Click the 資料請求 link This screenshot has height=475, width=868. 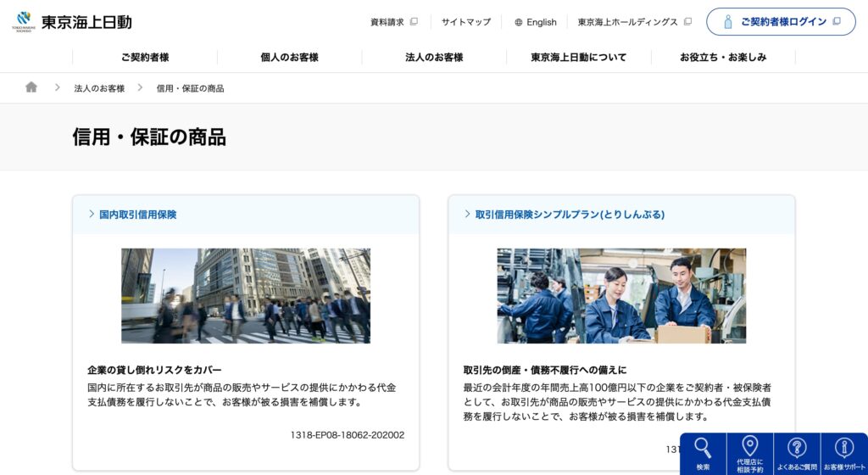coord(387,22)
